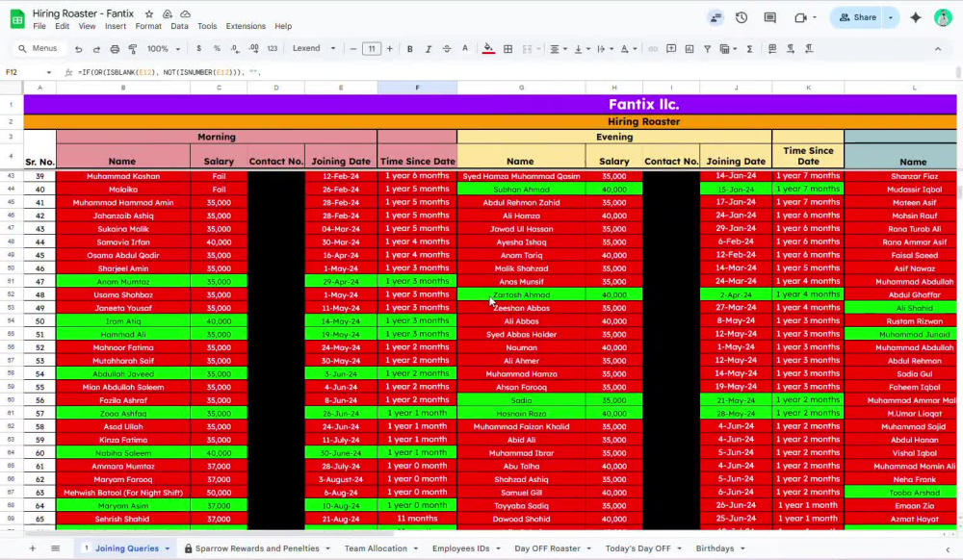This screenshot has width=963, height=560.
Task: Insert a comment from toolbar
Action: tap(671, 48)
